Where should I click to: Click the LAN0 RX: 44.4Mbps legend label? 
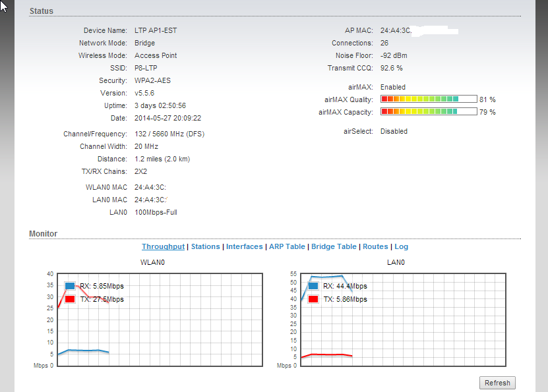point(345,286)
